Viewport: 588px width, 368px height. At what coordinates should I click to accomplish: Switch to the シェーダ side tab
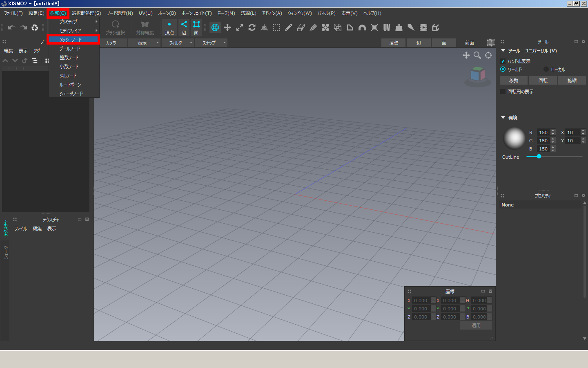point(5,252)
